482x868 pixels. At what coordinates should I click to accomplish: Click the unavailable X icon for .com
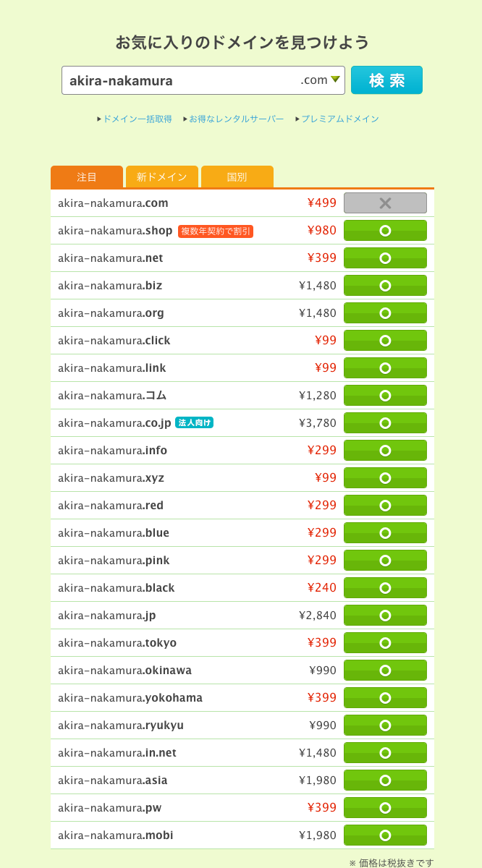(x=385, y=203)
